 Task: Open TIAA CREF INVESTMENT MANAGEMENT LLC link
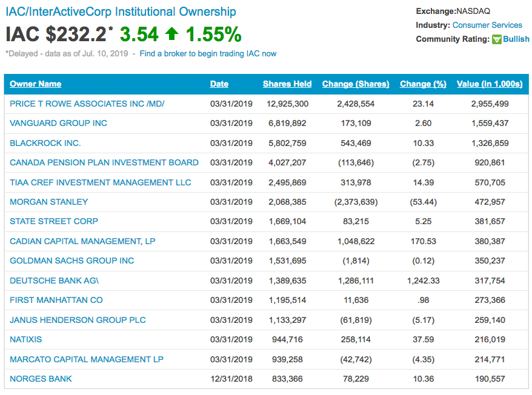[101, 182]
